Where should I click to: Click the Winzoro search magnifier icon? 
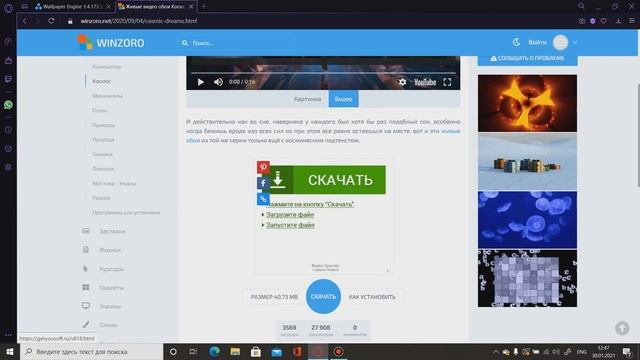(x=185, y=43)
